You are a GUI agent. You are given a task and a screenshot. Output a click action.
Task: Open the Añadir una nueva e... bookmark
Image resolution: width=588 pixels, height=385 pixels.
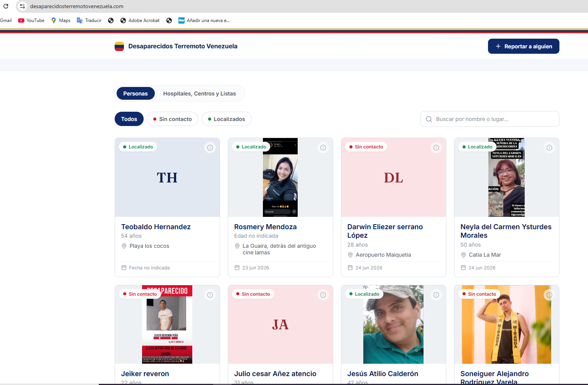click(204, 20)
